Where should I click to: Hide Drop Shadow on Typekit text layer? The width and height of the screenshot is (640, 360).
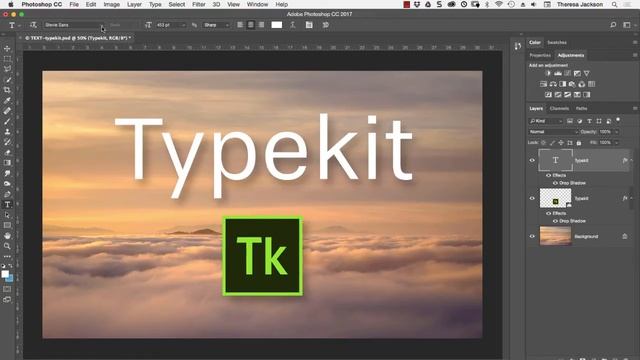pos(555,183)
